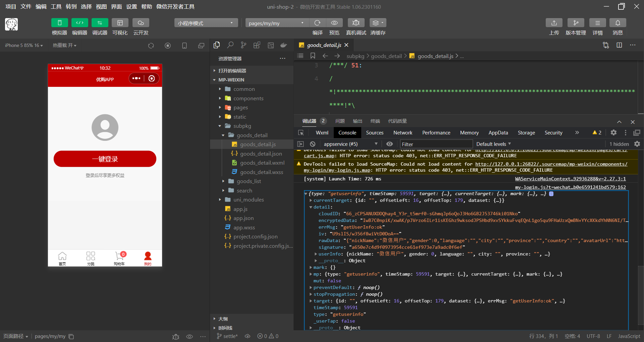
Task: Split the editor to the right
Action: 619,45
